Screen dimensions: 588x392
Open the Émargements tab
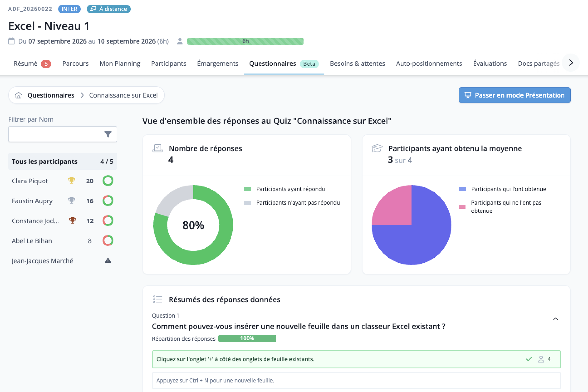coord(218,64)
